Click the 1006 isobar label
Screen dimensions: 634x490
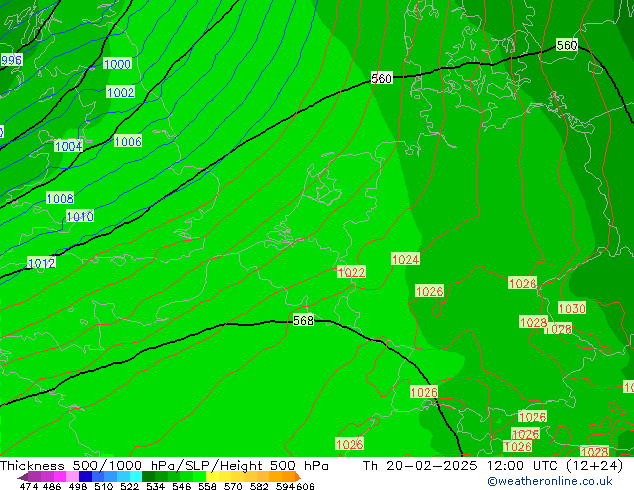point(128,141)
